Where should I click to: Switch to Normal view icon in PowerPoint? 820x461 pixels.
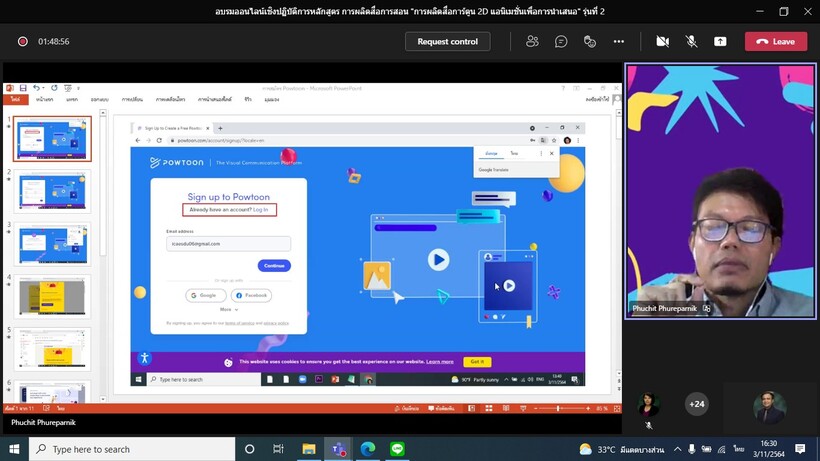(x=471, y=408)
